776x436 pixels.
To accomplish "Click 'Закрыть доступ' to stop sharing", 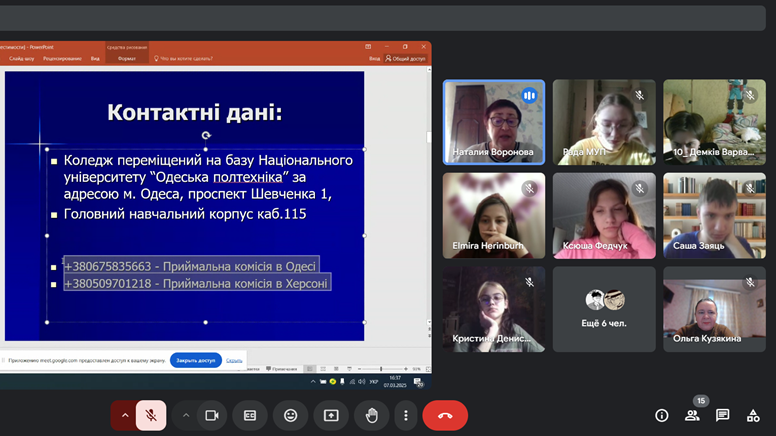I will 195,360.
